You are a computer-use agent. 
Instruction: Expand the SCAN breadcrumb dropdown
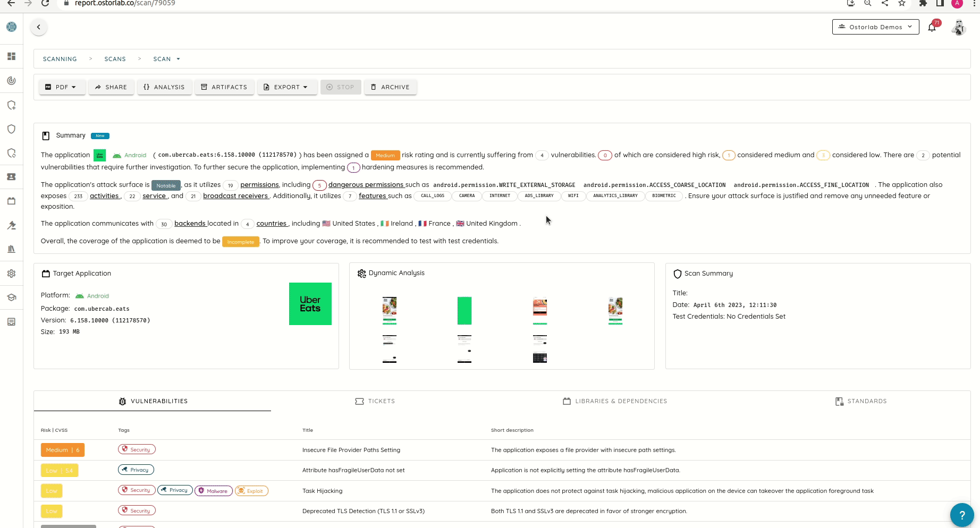167,59
